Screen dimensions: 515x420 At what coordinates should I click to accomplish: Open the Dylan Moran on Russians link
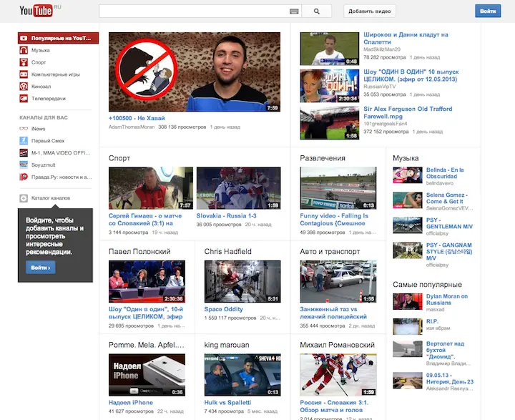click(446, 299)
